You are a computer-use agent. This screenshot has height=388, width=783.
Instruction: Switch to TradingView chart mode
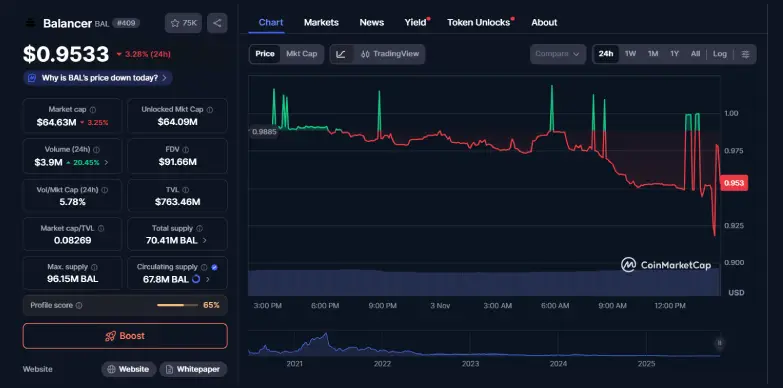(x=390, y=54)
